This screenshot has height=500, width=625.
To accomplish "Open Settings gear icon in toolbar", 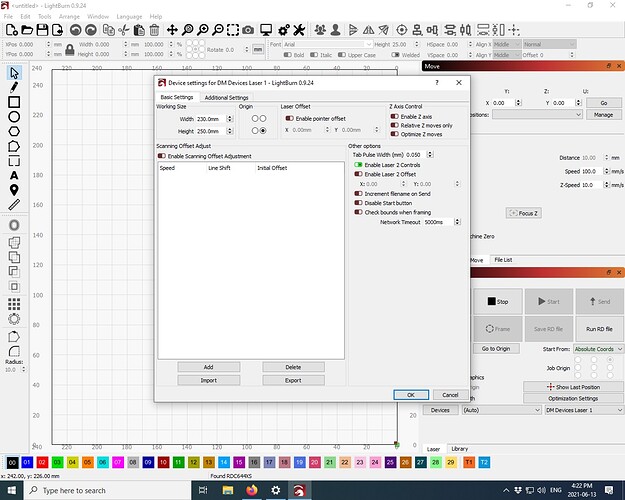I will [284, 30].
